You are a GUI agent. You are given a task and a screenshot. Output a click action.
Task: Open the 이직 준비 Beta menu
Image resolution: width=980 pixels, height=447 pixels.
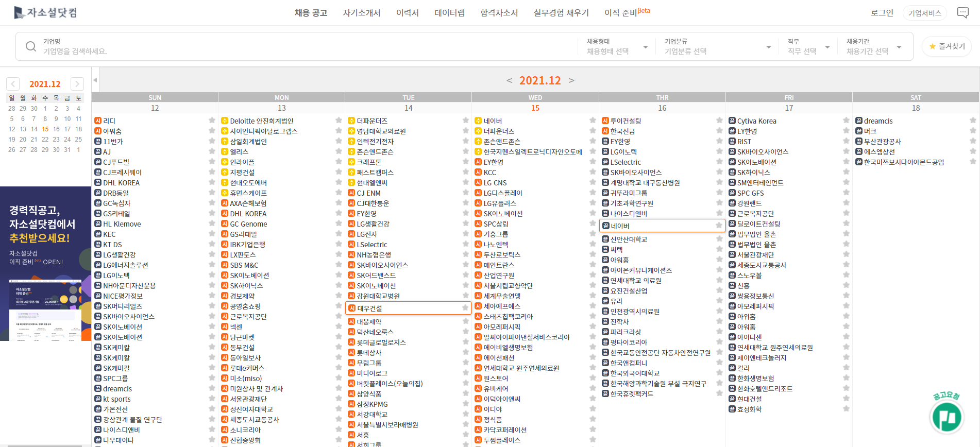pyautogui.click(x=627, y=12)
